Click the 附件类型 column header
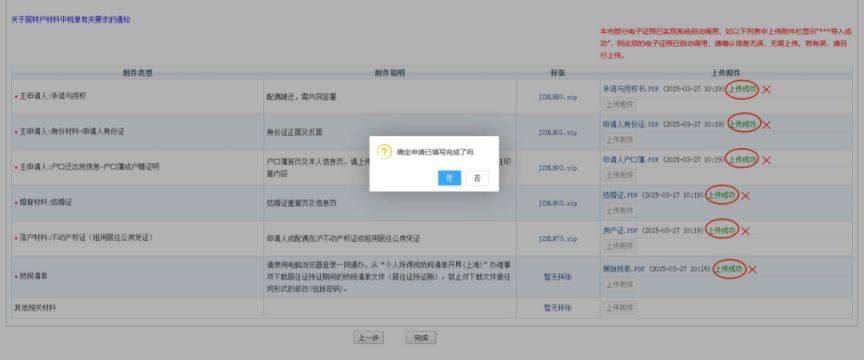Viewport: 864px width, 360px height. [137, 73]
